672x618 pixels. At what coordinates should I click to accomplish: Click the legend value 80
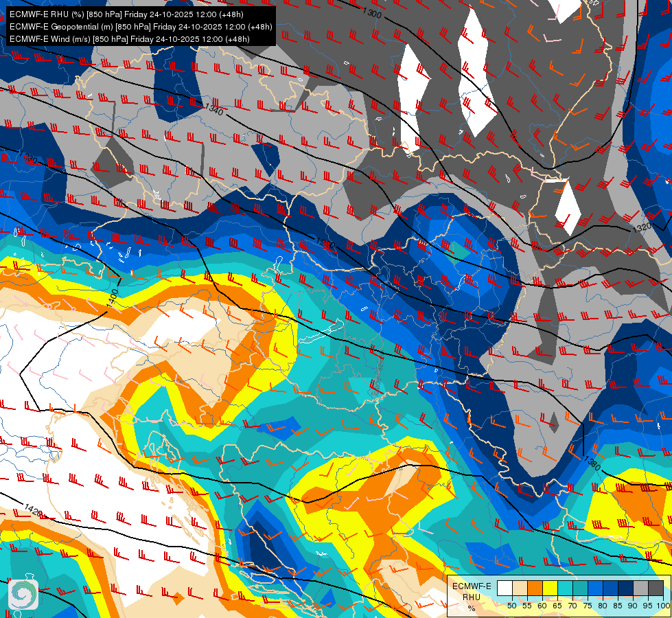tap(603, 606)
